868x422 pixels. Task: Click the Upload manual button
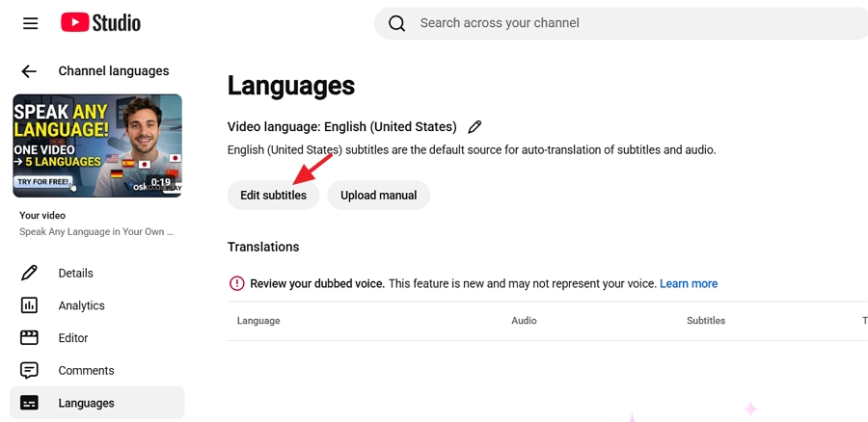coord(379,196)
